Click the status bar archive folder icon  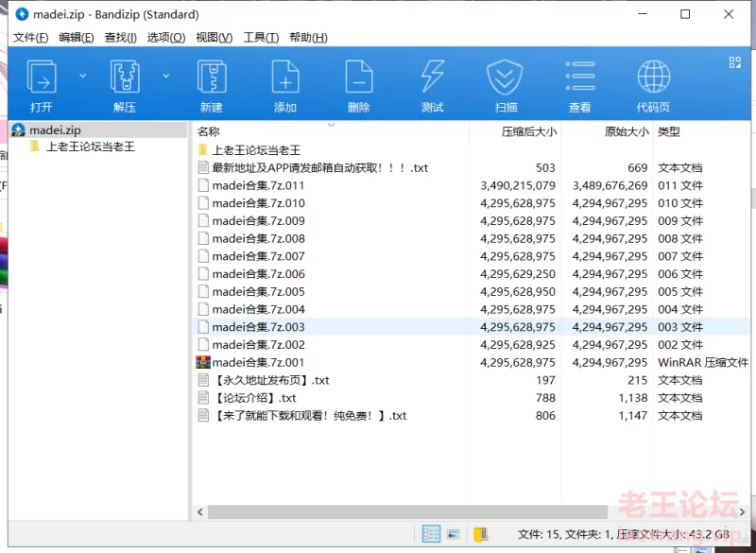481,534
